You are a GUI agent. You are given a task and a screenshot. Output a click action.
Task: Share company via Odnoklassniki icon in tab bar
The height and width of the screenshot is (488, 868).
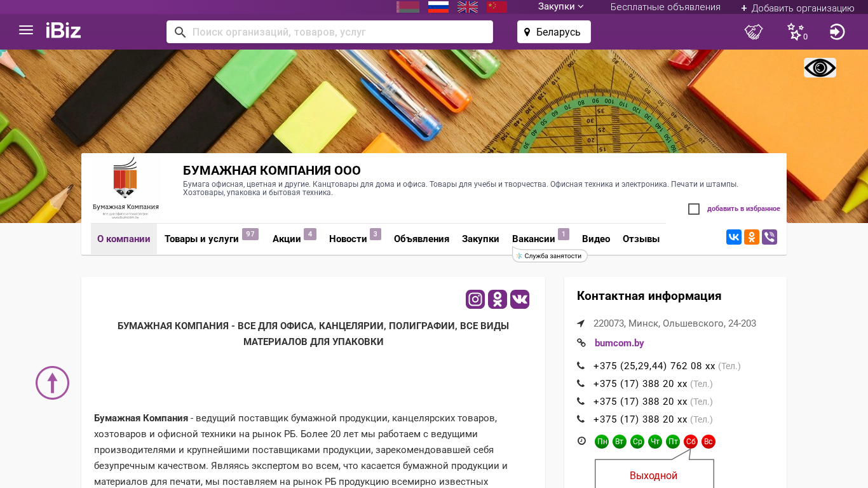(752, 237)
